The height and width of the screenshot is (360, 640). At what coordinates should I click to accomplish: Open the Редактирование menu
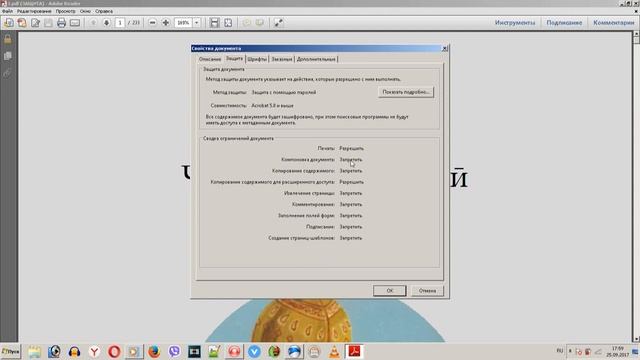click(34, 11)
